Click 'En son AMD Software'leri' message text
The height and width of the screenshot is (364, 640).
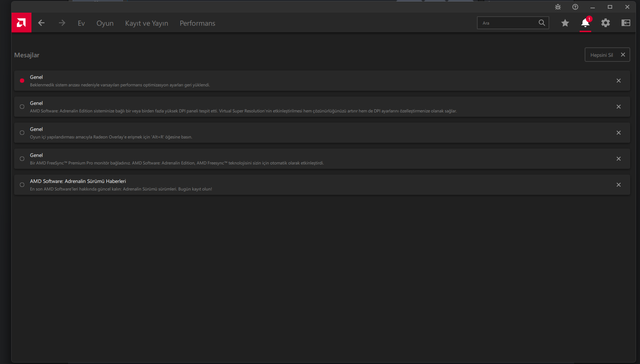click(x=121, y=189)
